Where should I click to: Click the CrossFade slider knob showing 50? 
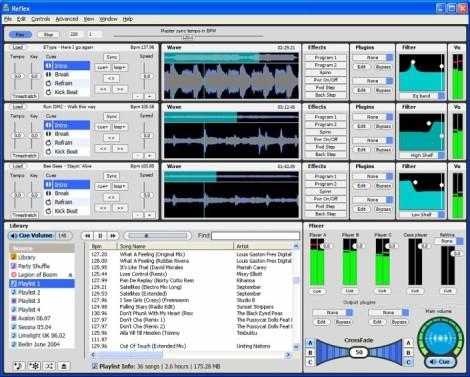pos(359,352)
